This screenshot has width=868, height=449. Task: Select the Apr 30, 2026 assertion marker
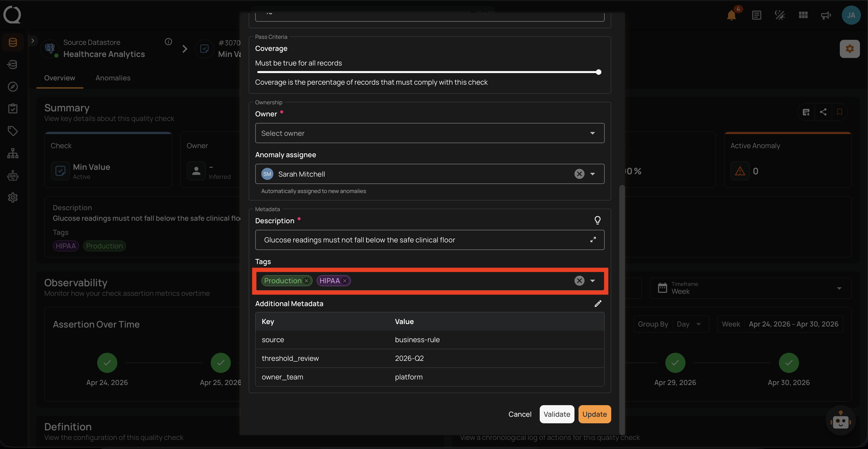coord(788,363)
